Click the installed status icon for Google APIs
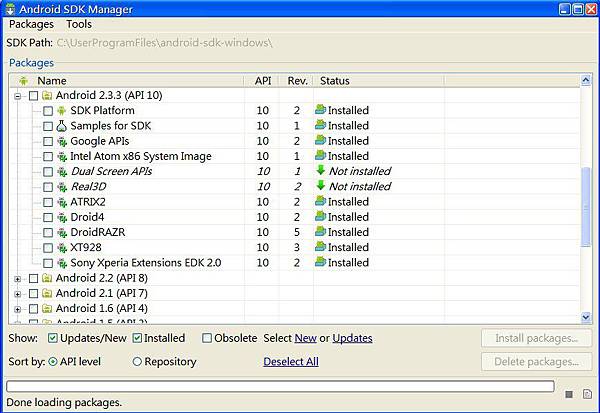Screen dimensions: 600x413 pyautogui.click(x=320, y=140)
